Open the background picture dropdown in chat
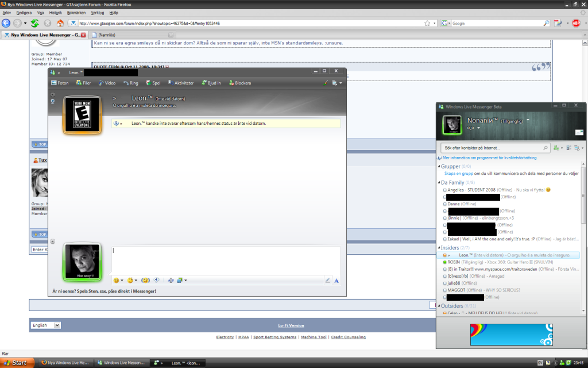The height and width of the screenshot is (368, 588). point(182,280)
